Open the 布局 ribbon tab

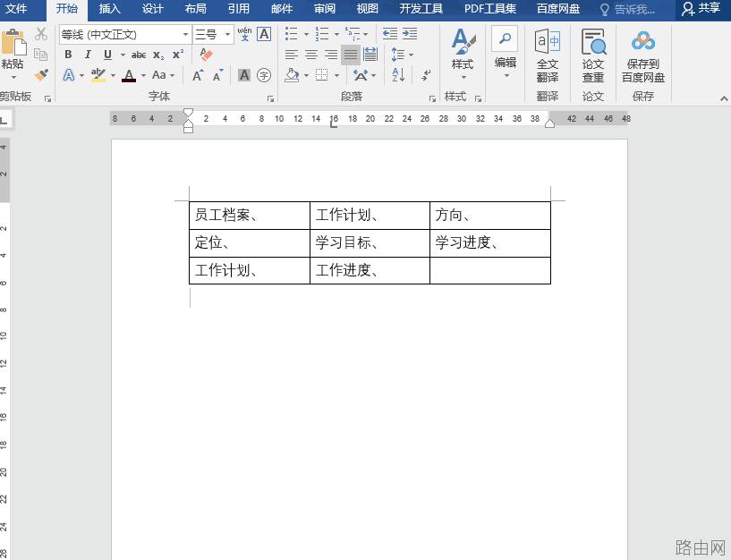(x=195, y=9)
